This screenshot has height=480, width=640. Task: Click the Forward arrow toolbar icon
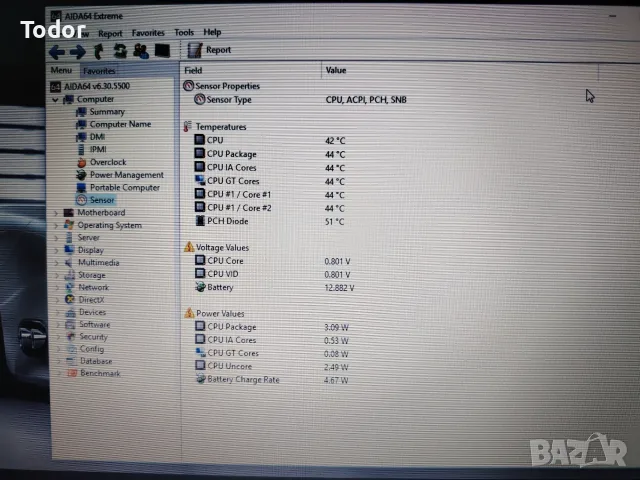[78, 52]
